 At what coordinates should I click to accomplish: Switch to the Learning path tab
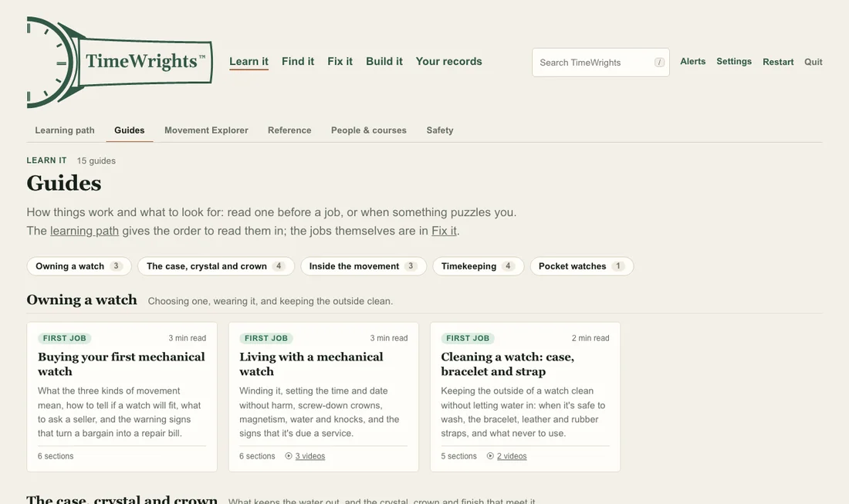[65, 130]
